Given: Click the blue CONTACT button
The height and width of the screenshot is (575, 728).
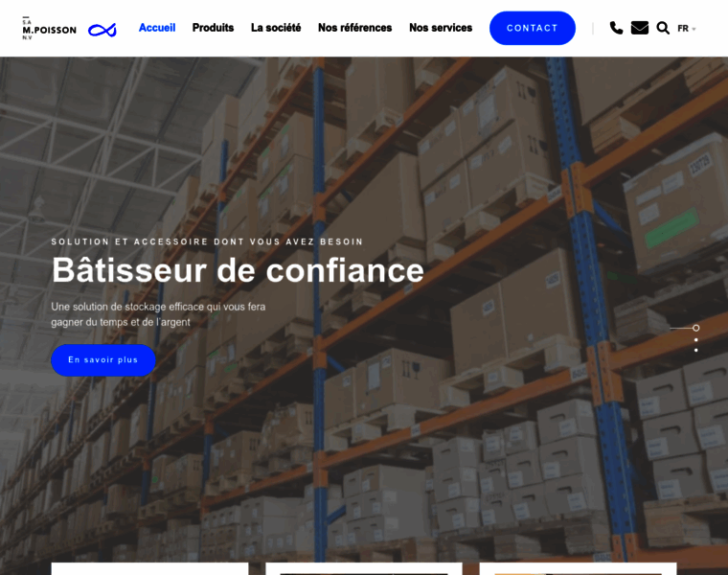Looking at the screenshot, I should coord(532,28).
